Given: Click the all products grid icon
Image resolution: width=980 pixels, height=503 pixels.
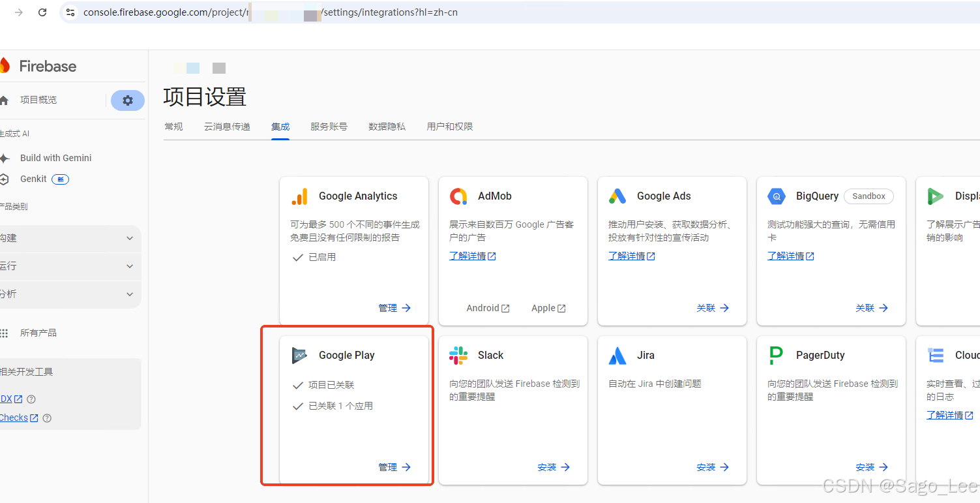Looking at the screenshot, I should 5,333.
